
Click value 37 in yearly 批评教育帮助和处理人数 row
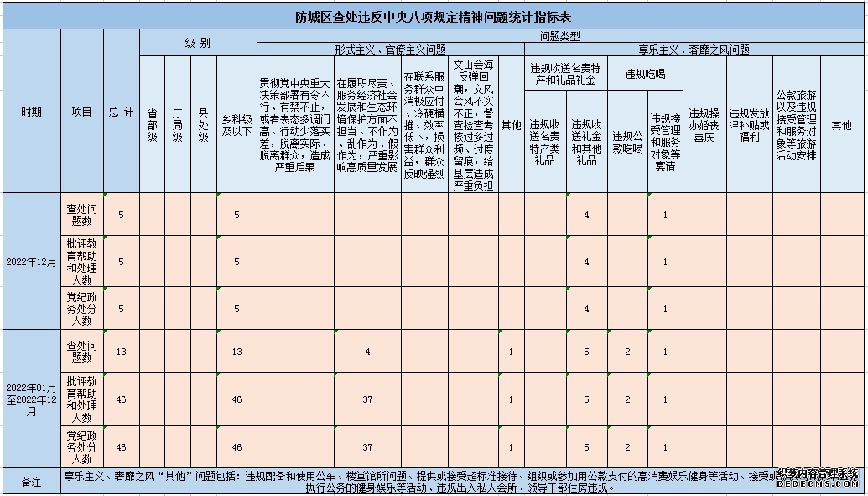[x=367, y=399]
